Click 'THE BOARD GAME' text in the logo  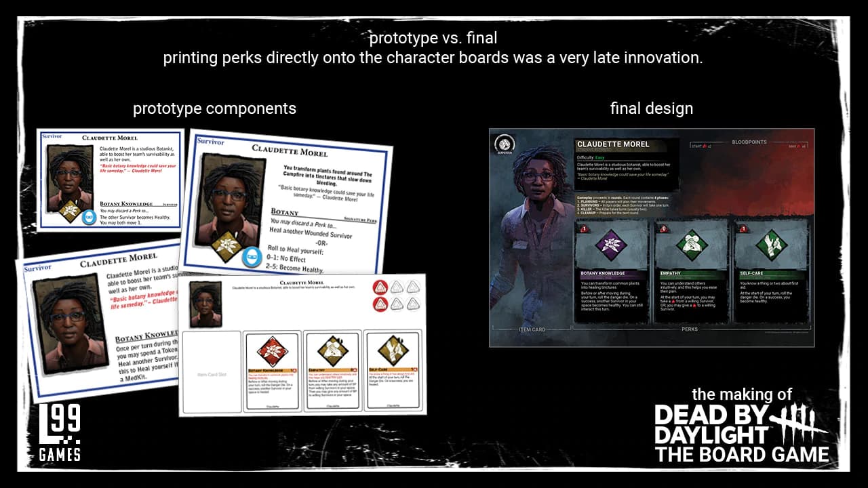pos(742,455)
